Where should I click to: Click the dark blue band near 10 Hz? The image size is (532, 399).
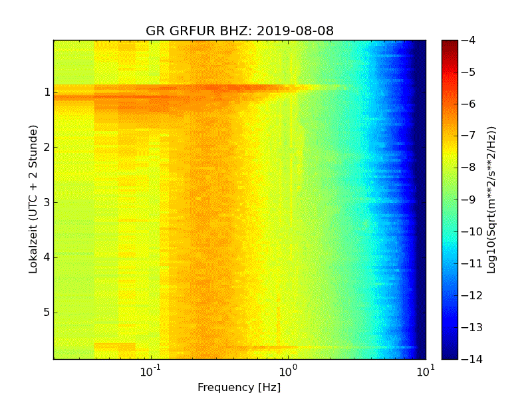click(421, 199)
